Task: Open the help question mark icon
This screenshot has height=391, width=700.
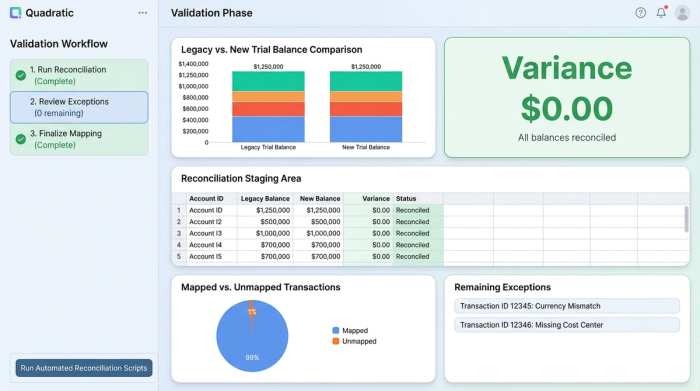Action: [641, 13]
